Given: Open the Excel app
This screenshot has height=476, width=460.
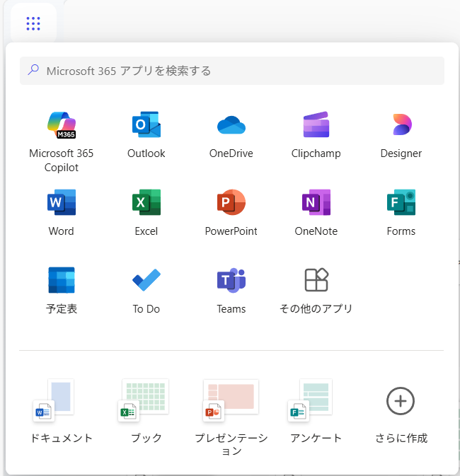Looking at the screenshot, I should [x=146, y=213].
